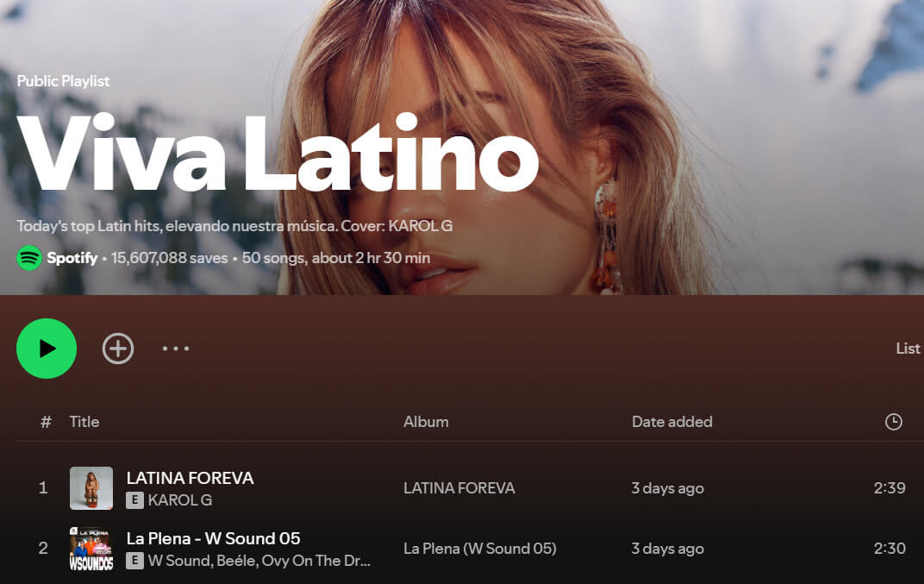Sort tracks by the Title column header
The image size is (924, 584).
pos(84,422)
